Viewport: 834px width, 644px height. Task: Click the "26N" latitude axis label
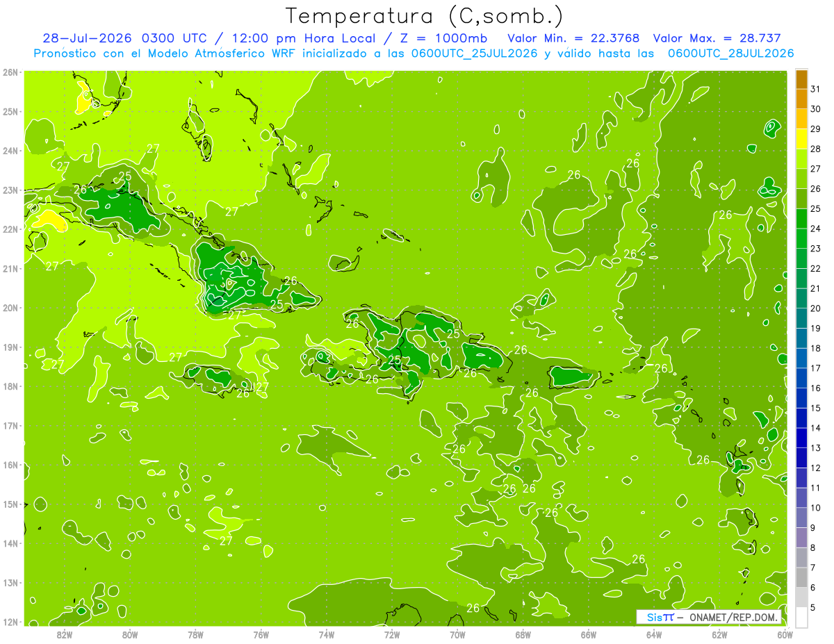(10, 72)
